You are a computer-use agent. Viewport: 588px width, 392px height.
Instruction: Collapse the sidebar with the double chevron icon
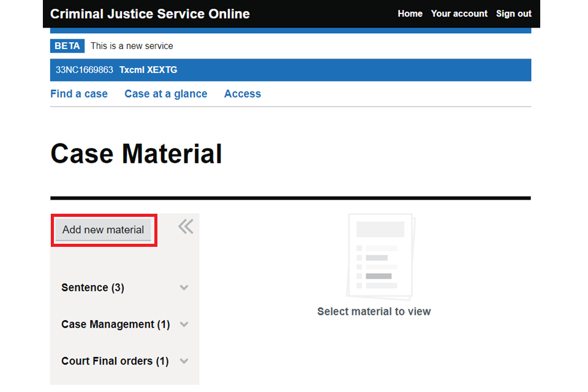186,227
